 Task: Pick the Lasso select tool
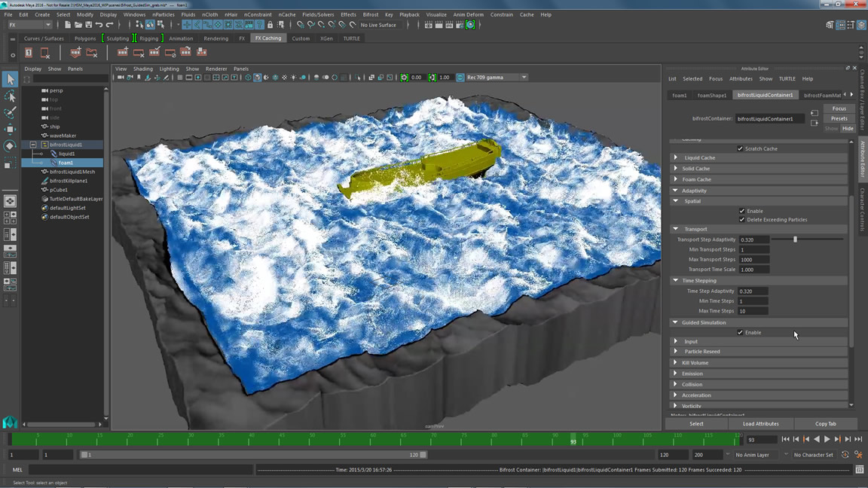pyautogui.click(x=10, y=96)
